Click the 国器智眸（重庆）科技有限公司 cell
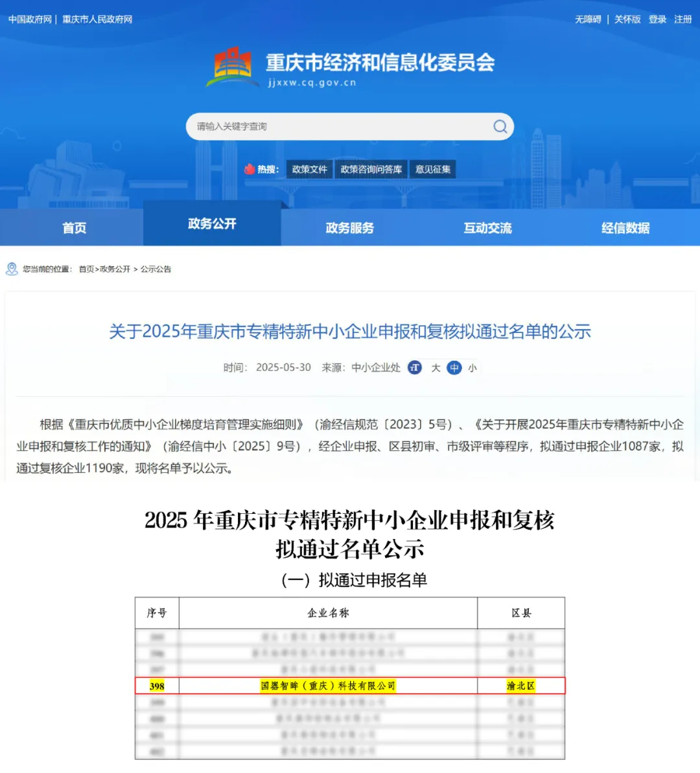Screen dimensions: 700x773 328,686
